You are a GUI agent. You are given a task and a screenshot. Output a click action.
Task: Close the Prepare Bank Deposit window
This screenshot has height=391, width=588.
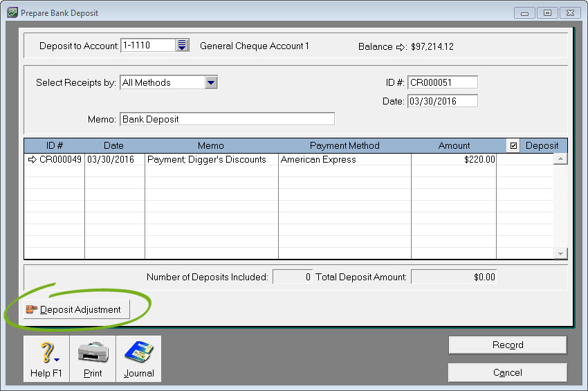570,13
